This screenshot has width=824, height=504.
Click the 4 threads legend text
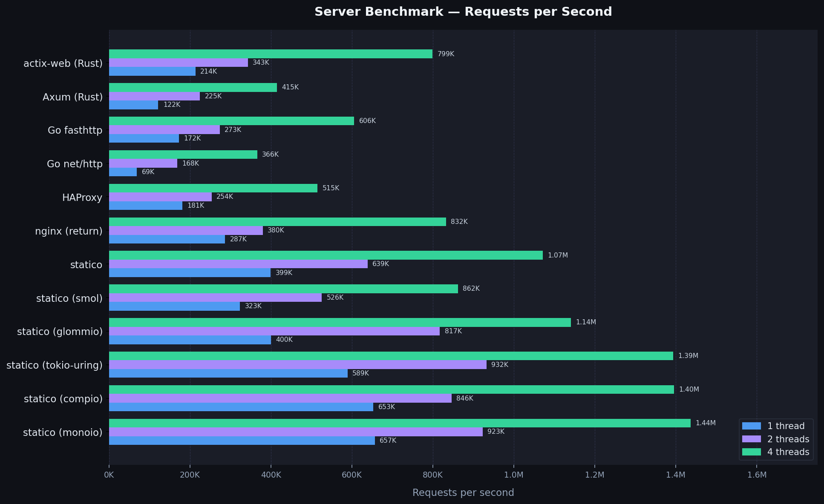788,452
